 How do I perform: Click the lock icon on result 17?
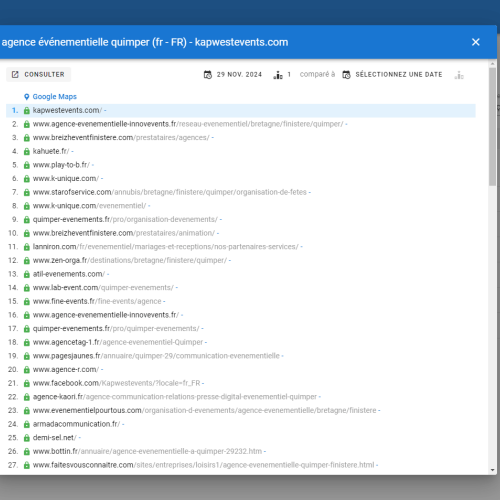(27, 329)
